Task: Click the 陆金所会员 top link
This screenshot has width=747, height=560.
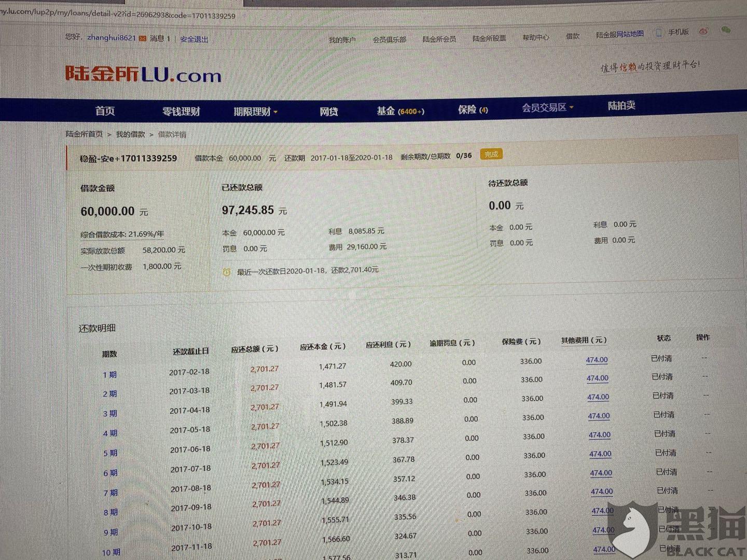Action: pos(439,39)
